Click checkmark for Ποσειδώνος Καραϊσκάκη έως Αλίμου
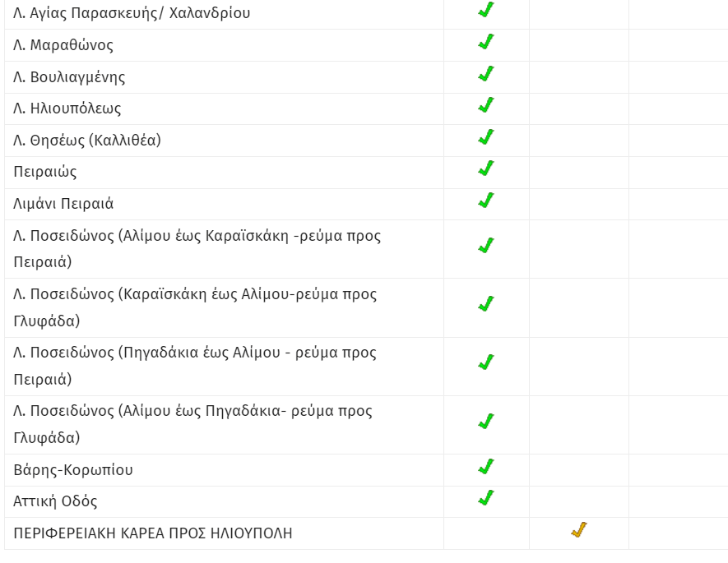 (486, 304)
